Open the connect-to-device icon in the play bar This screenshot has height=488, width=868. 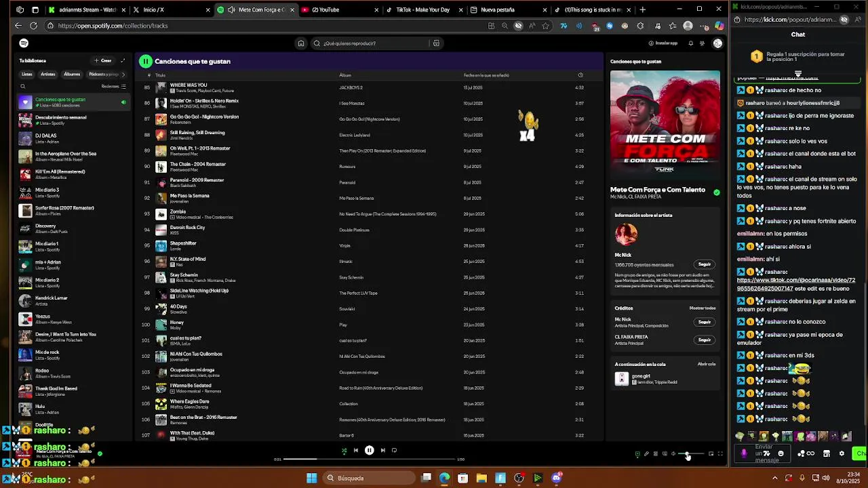coord(665,453)
